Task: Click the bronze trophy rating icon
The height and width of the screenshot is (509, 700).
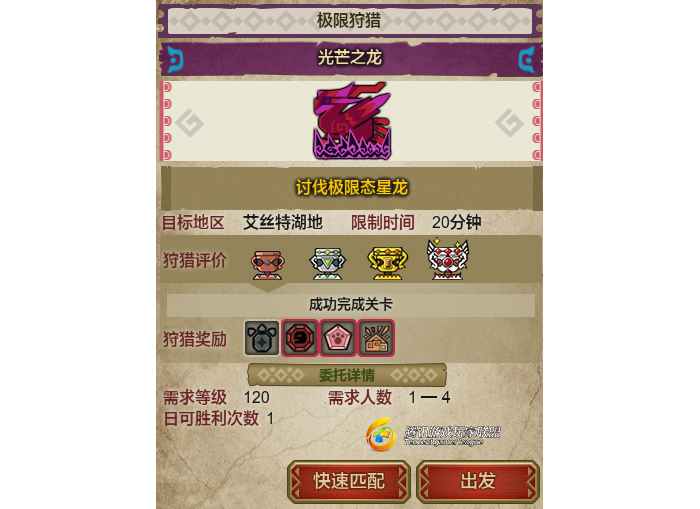Action: click(268, 265)
